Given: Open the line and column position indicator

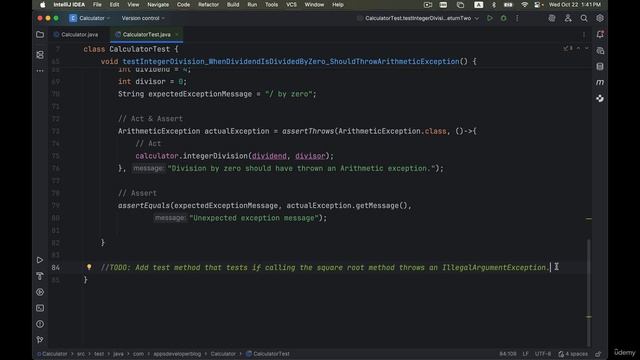Looking at the screenshot, I should coord(508,354).
